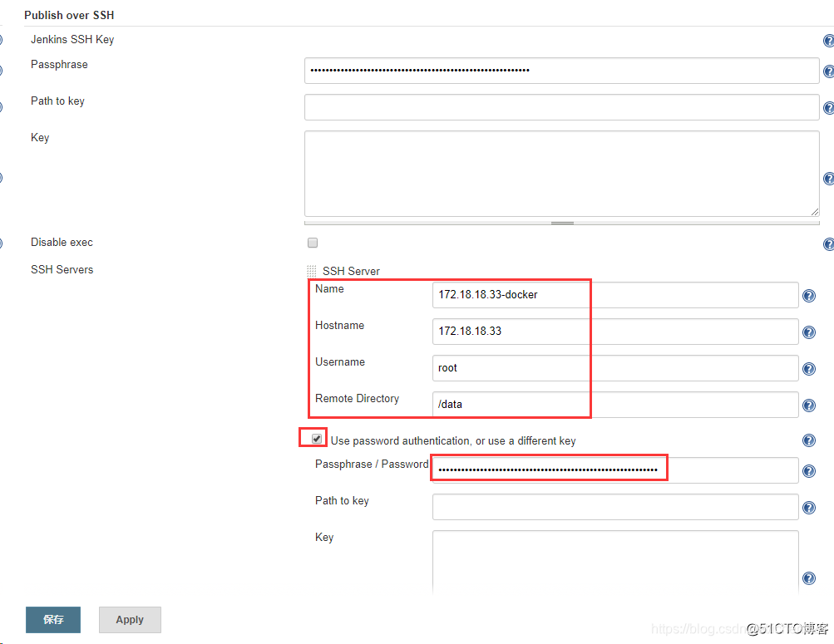Image resolution: width=834 pixels, height=644 pixels.
Task: Focus the SSH Server Path to key input
Action: coord(615,507)
